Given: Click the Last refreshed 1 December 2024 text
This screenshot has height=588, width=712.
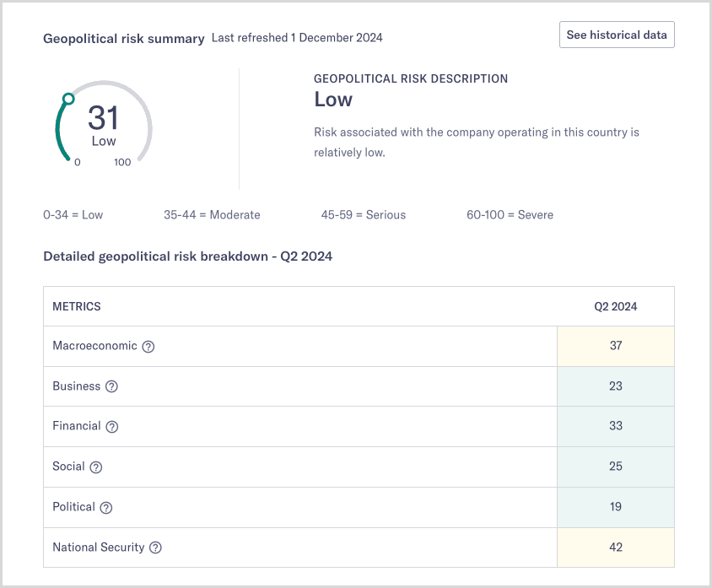Looking at the screenshot, I should (x=297, y=38).
